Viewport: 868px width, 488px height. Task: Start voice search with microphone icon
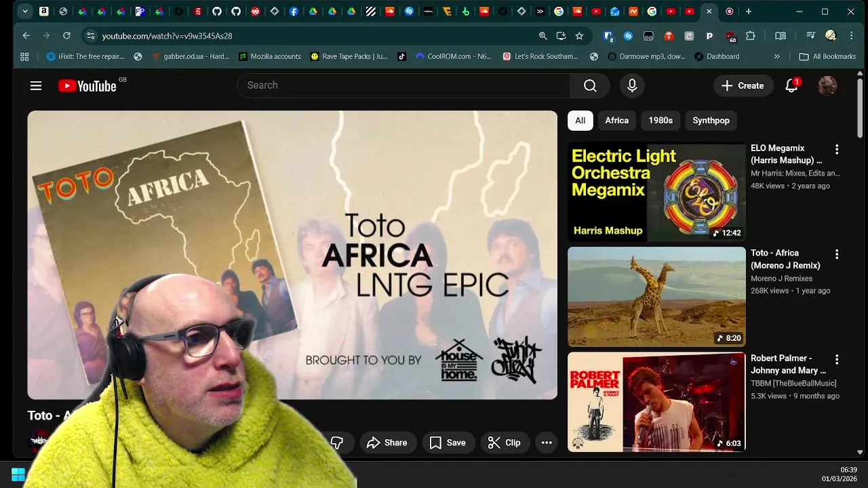coord(632,85)
